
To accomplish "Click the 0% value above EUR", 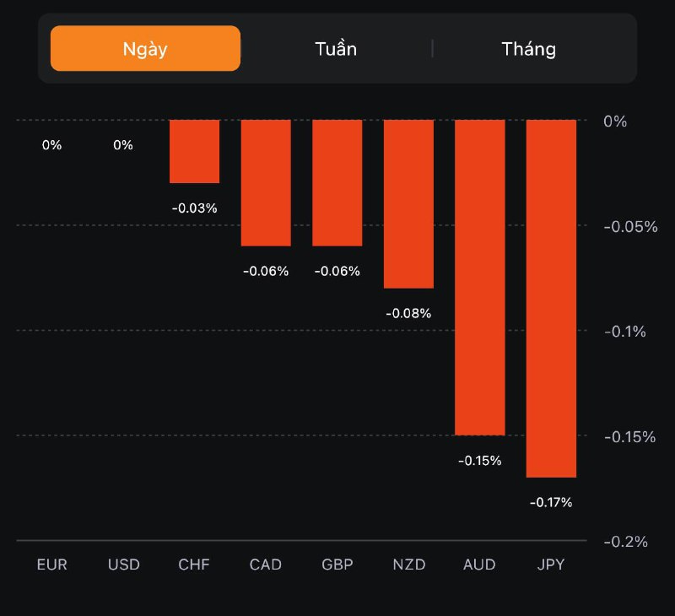I will click(x=52, y=145).
